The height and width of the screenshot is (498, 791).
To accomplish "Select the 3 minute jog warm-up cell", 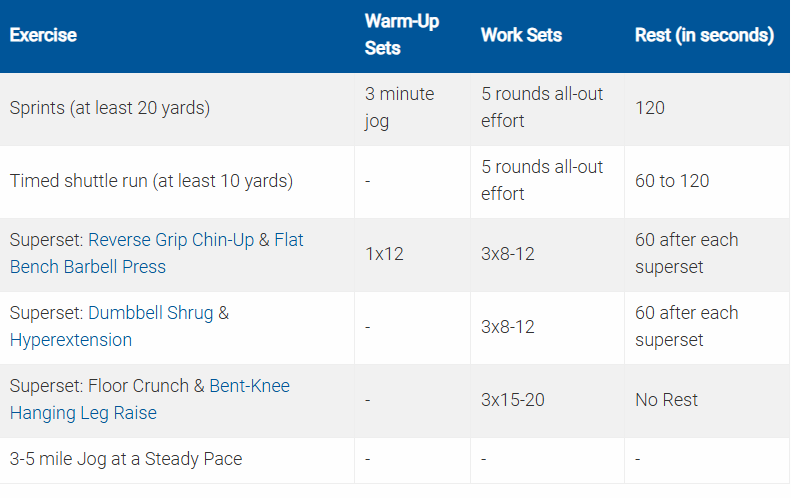I will (400, 107).
